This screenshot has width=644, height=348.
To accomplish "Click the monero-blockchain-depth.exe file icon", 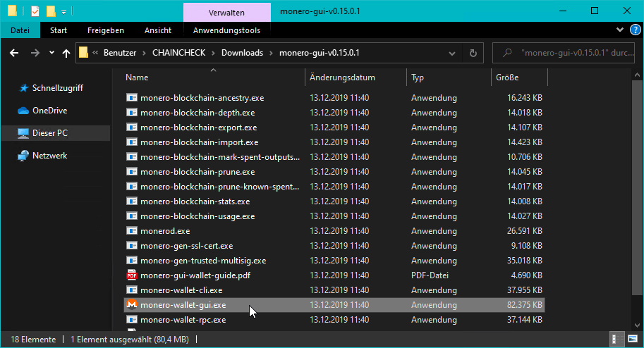I will click(x=131, y=113).
